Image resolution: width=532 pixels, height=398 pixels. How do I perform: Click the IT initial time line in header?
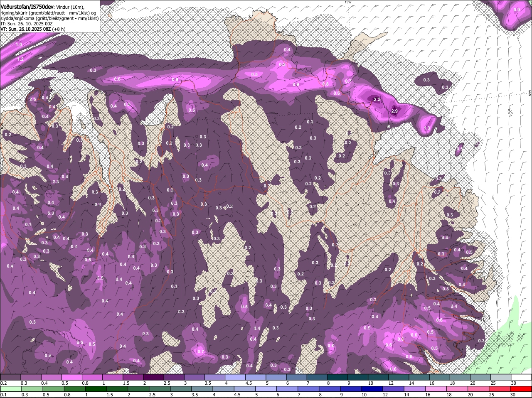tap(26, 24)
